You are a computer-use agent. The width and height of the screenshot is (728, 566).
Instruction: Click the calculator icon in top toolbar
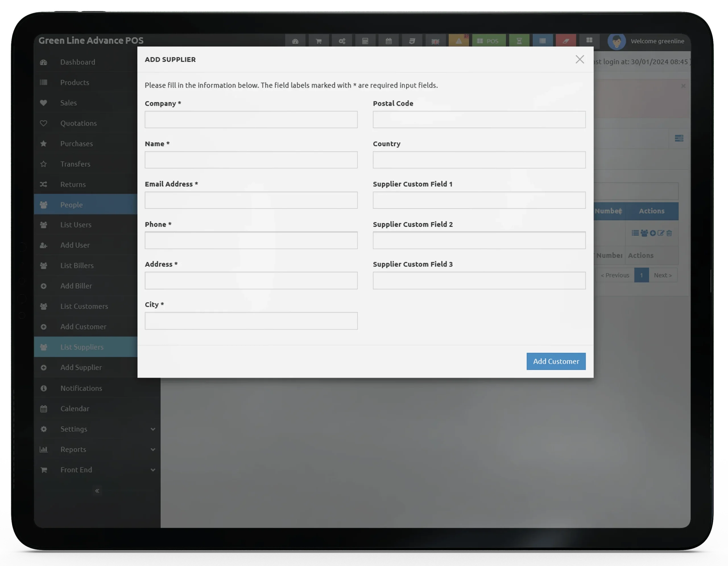[365, 41]
